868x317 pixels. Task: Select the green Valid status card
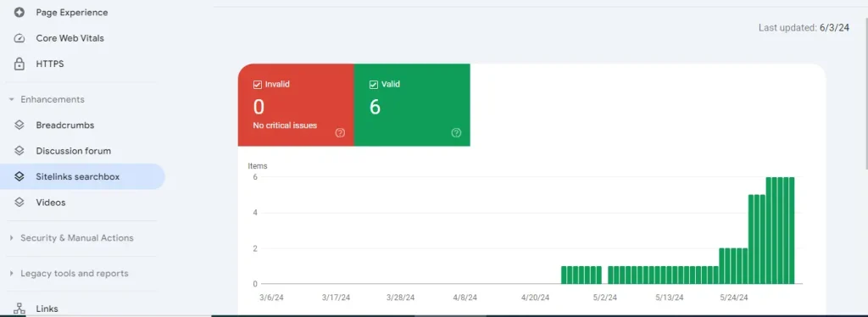coord(412,105)
